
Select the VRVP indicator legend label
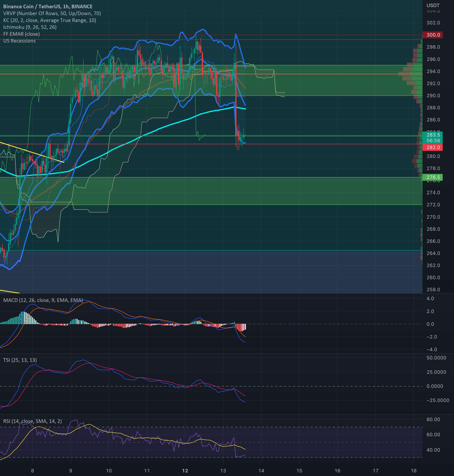click(x=52, y=13)
